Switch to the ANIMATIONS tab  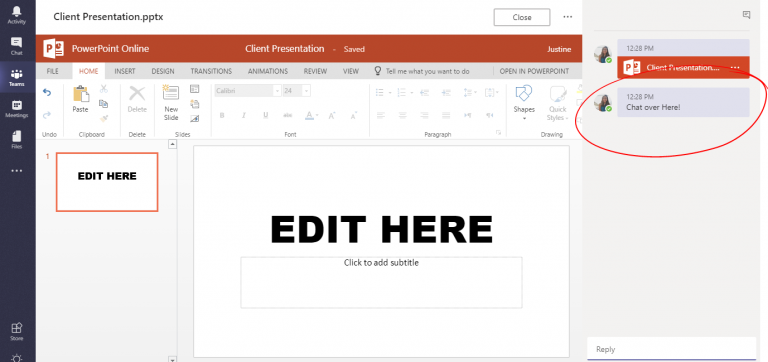coord(267,71)
